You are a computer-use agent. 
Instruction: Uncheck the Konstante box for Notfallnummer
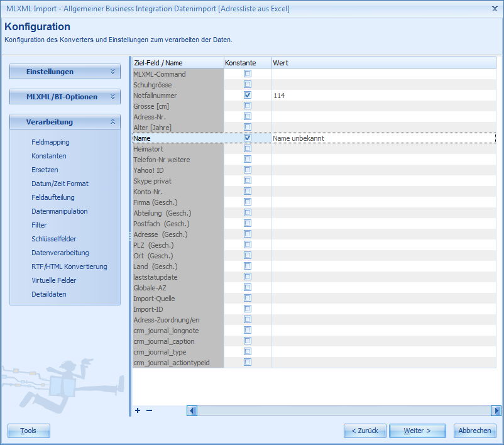coord(247,96)
